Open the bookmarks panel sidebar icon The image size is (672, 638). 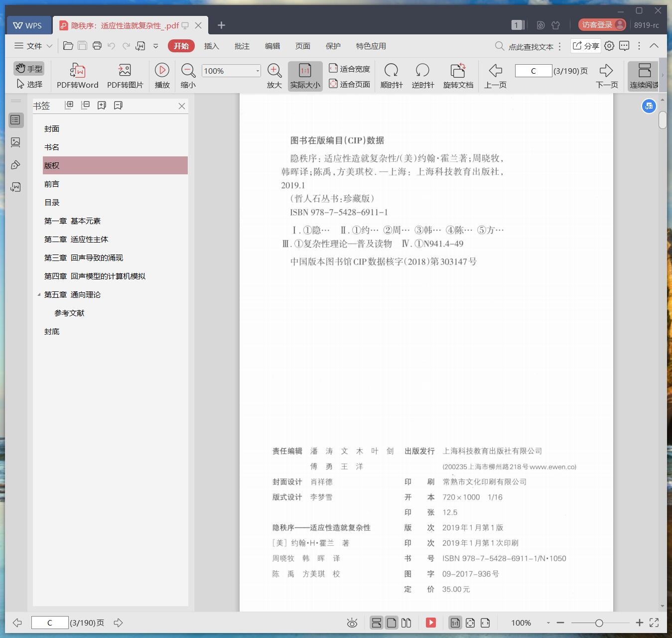15,120
